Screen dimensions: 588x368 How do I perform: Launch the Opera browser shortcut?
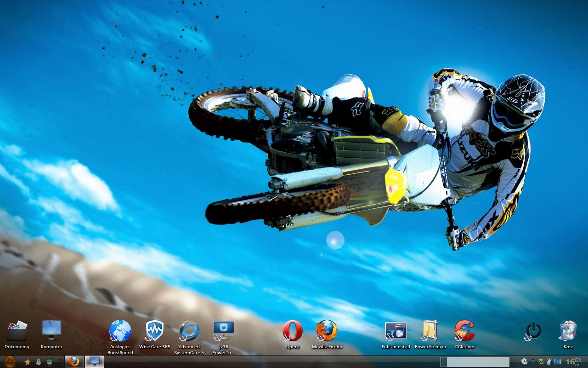tap(293, 332)
